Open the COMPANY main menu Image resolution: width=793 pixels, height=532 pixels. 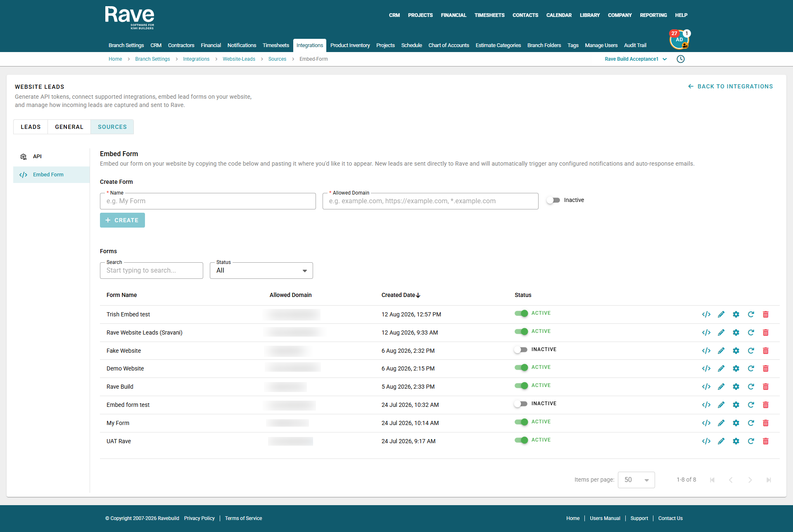tap(620, 15)
